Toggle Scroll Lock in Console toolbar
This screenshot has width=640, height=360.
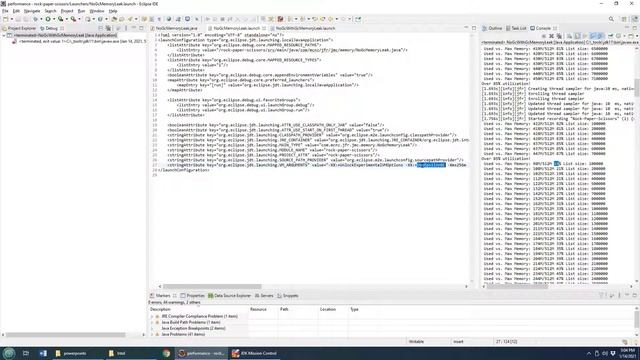coord(577,36)
